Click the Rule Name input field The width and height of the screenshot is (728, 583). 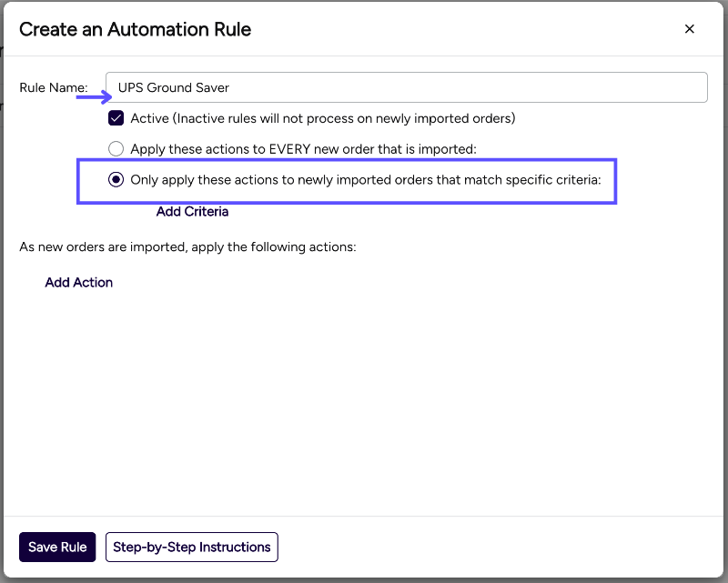coord(406,87)
